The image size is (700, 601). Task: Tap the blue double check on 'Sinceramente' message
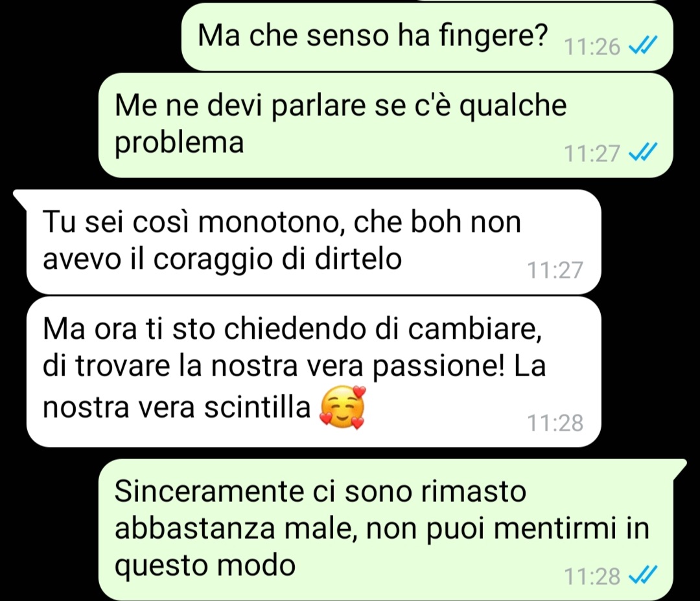pos(642,574)
